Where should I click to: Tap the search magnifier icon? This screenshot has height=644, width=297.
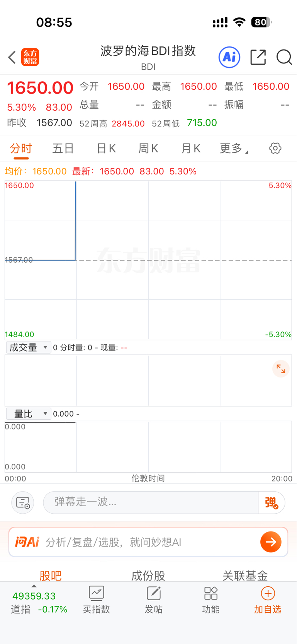[x=284, y=57]
